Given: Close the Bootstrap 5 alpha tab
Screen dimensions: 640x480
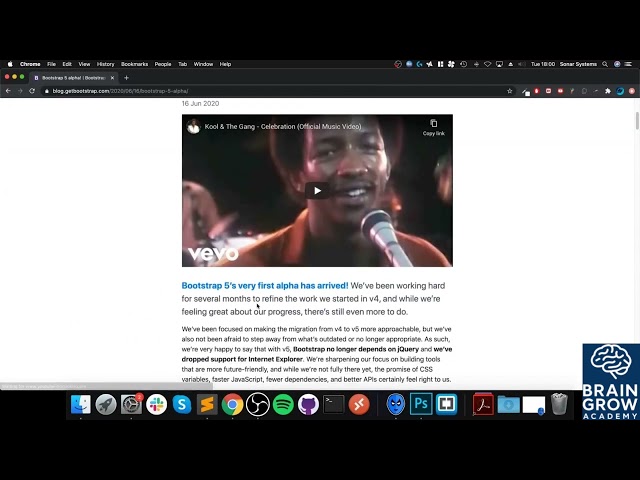Looking at the screenshot, I should coord(112,78).
